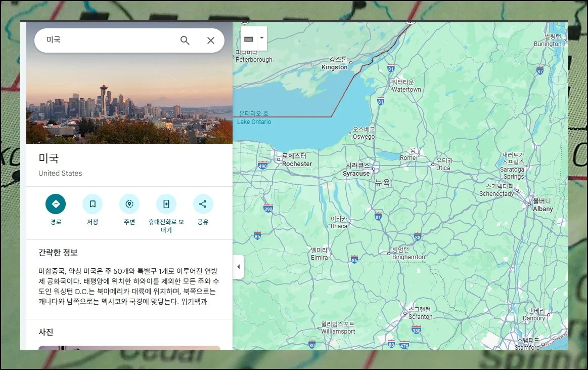Screen dimensions: 588x370
Task: Click the 저장 bookmark icon
Action: click(x=93, y=204)
